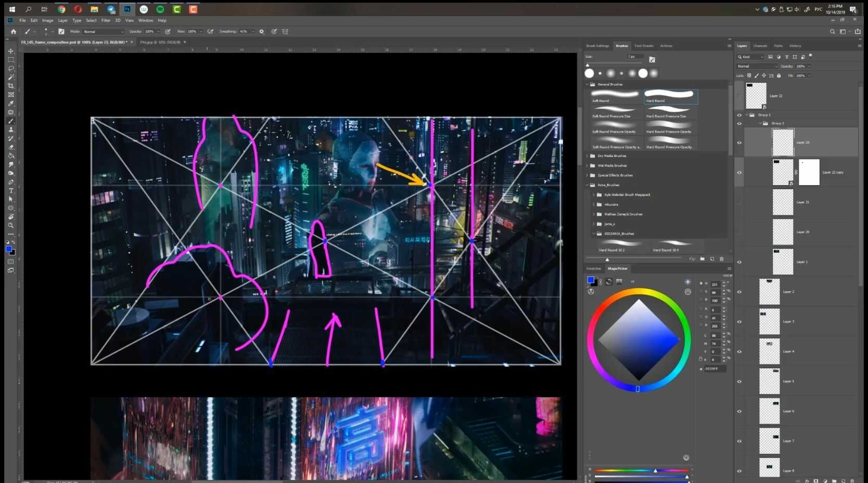This screenshot has height=483, width=868.
Task: Open the Window menu
Action: pos(146,21)
